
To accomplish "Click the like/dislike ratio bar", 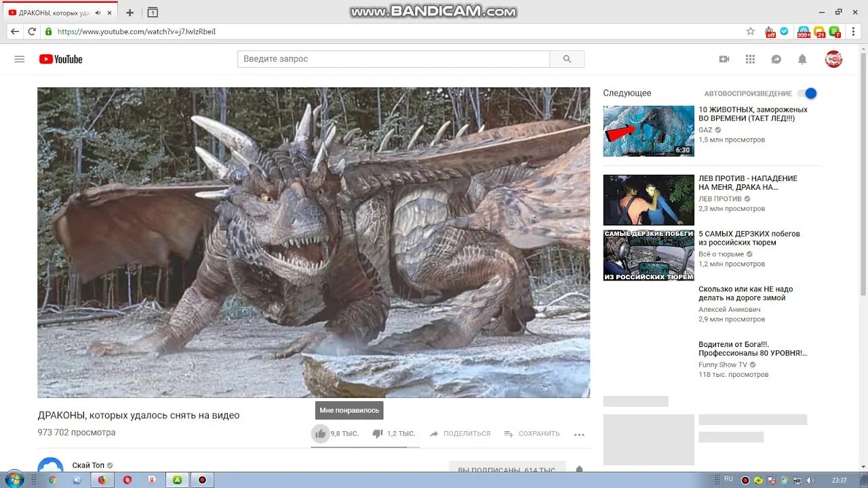I will (366, 447).
